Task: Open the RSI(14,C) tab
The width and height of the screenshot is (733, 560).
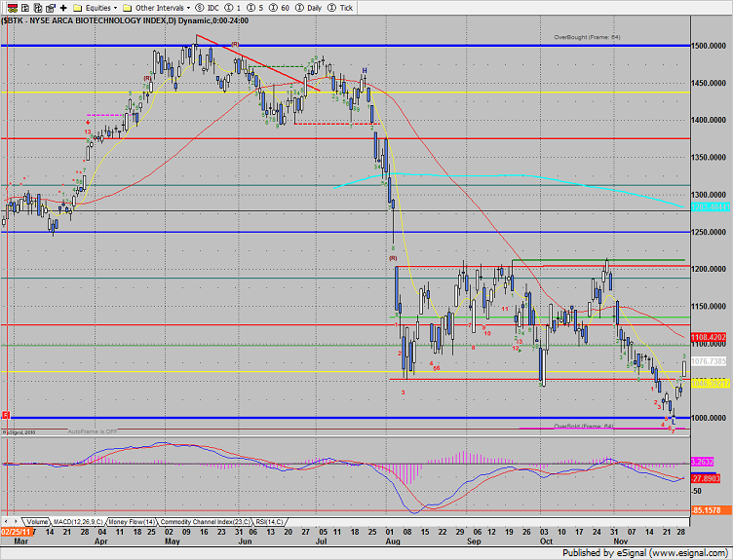Action: click(x=269, y=522)
